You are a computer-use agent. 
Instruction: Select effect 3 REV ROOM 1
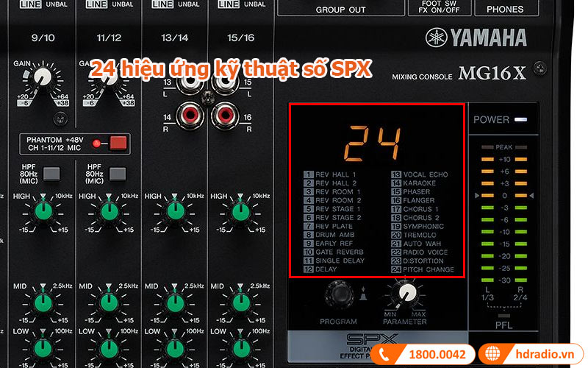(x=332, y=192)
